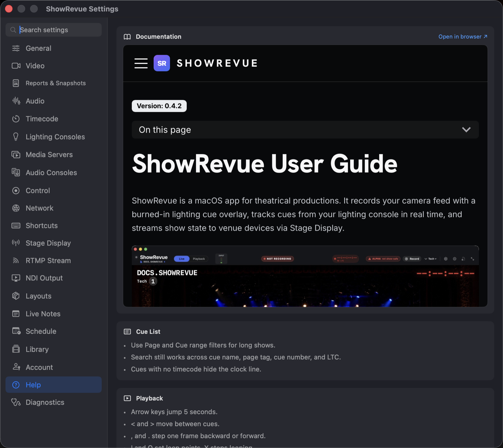Click the Network globe icon
The image size is (503, 448).
[x=16, y=208]
